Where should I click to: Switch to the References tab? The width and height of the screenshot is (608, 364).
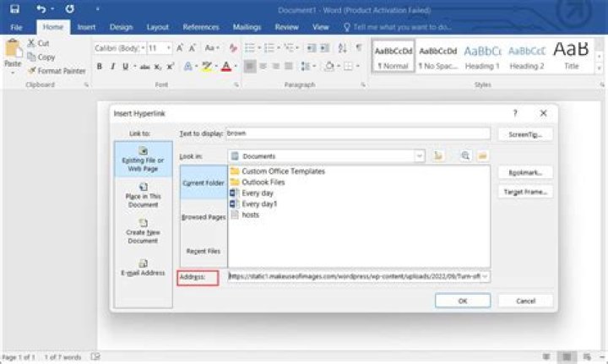click(x=200, y=27)
